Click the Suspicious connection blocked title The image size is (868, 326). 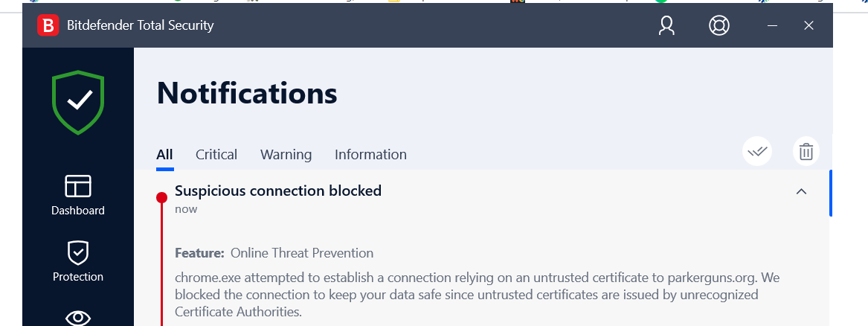(277, 191)
